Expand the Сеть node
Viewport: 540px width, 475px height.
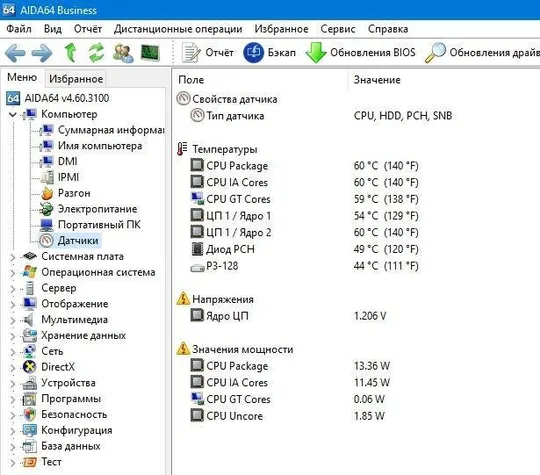(x=13, y=352)
